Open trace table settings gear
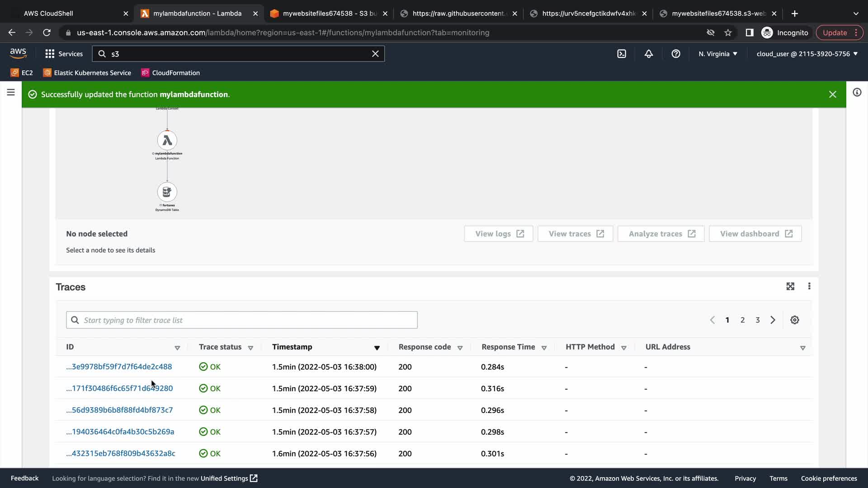The width and height of the screenshot is (868, 488). [795, 320]
